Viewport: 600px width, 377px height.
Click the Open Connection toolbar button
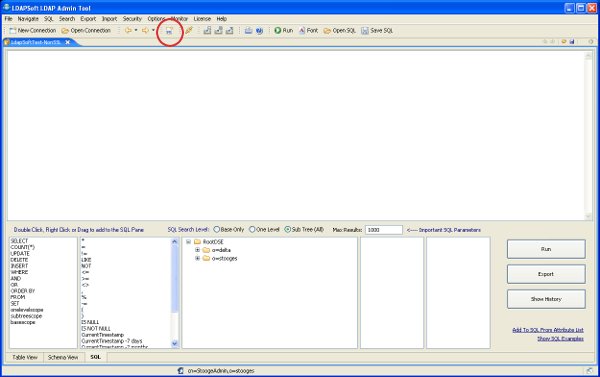[86, 31]
